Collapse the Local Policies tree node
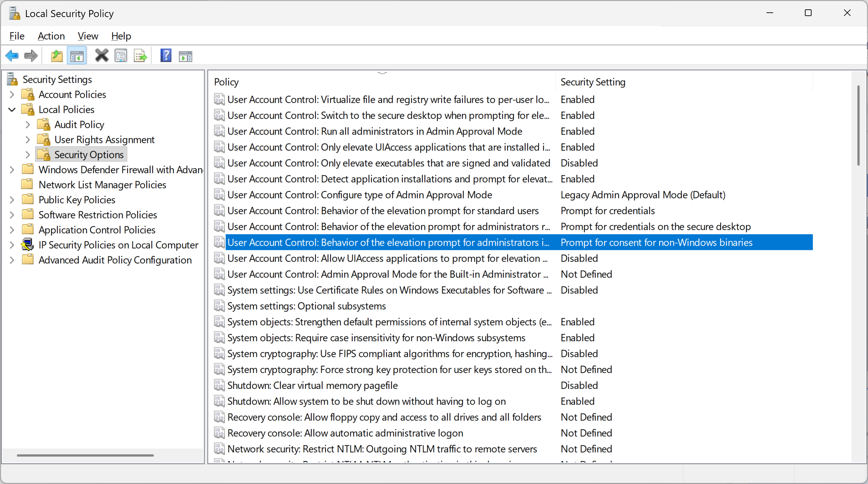Viewport: 868px width, 484px height. [x=12, y=110]
